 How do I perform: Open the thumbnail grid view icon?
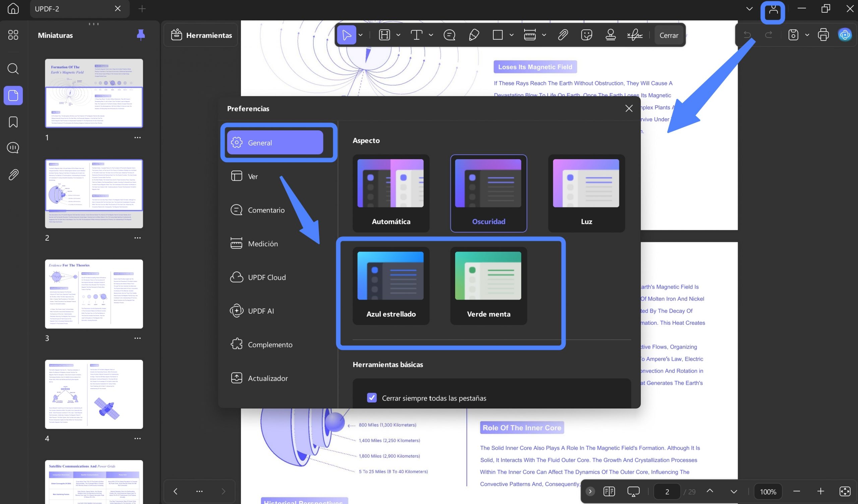13,35
